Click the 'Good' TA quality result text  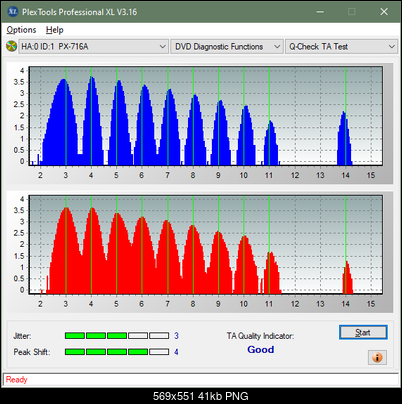261,350
